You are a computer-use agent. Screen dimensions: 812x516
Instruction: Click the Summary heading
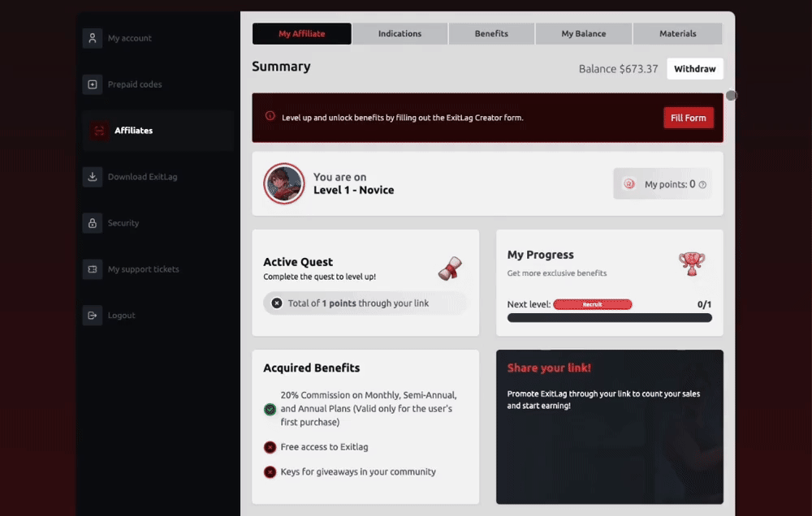(x=281, y=67)
